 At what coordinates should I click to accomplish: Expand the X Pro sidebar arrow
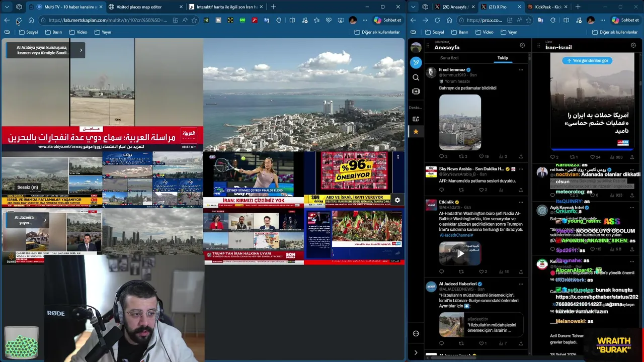click(416, 352)
